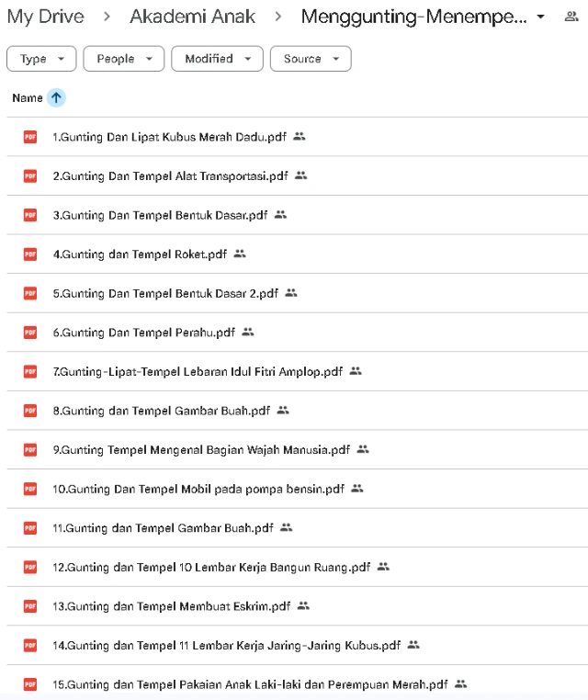588x700 pixels.
Task: Expand the Menggunting-Menempel folder dropdown arrow
Action: click(x=540, y=17)
